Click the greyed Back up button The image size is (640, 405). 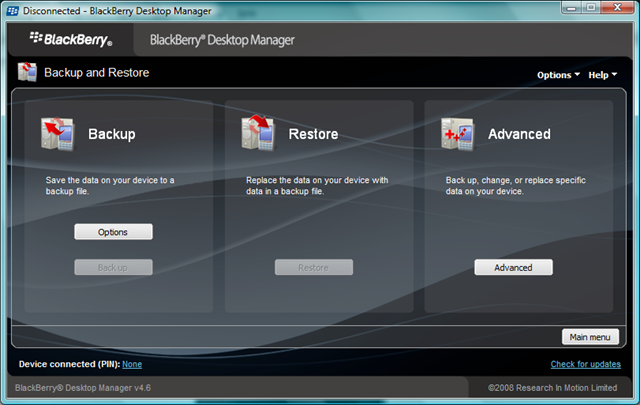pyautogui.click(x=113, y=267)
